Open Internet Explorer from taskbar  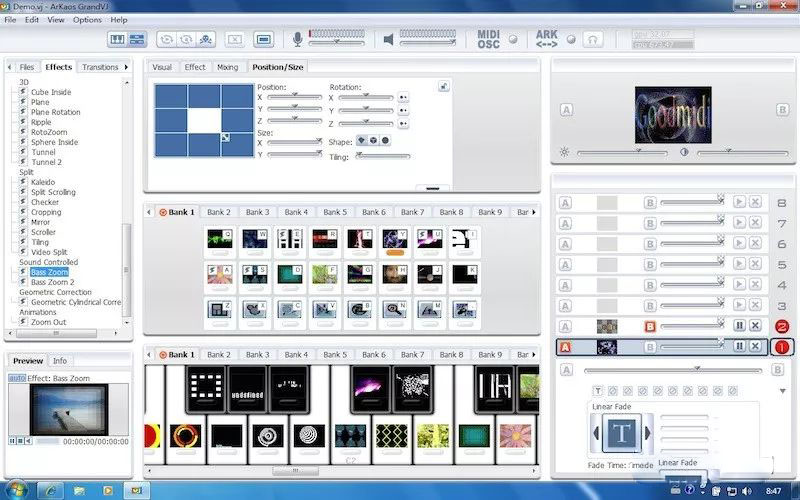pyautogui.click(x=49, y=490)
